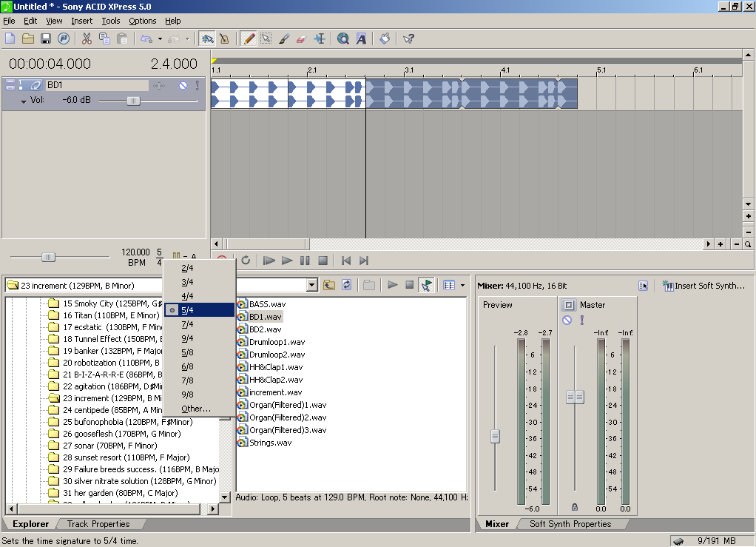This screenshot has height=547, width=756.
Task: Click the project tempo slider thumb
Action: 48,257
